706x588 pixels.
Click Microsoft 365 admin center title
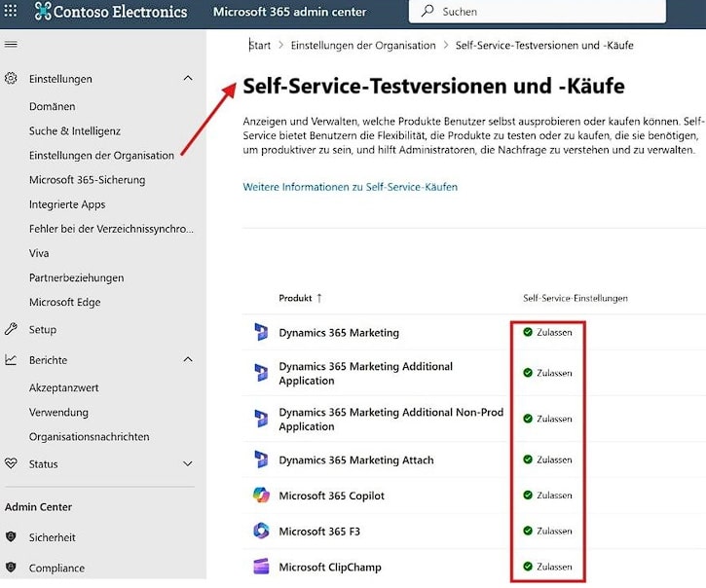[289, 12]
